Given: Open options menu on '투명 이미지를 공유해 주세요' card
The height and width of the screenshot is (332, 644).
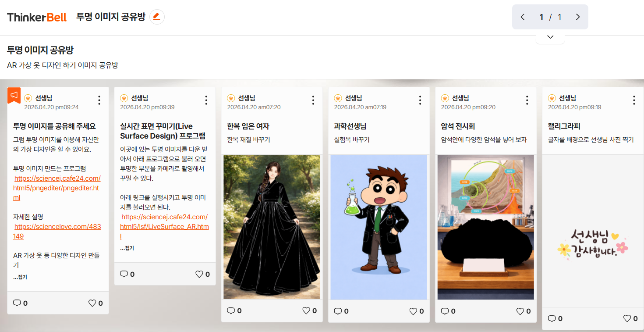Looking at the screenshot, I should coord(99,100).
